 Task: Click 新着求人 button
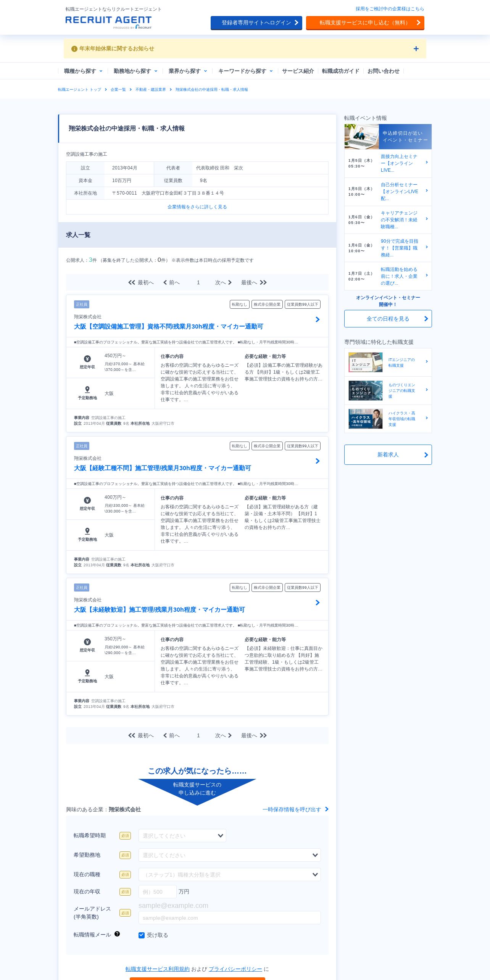[388, 455]
